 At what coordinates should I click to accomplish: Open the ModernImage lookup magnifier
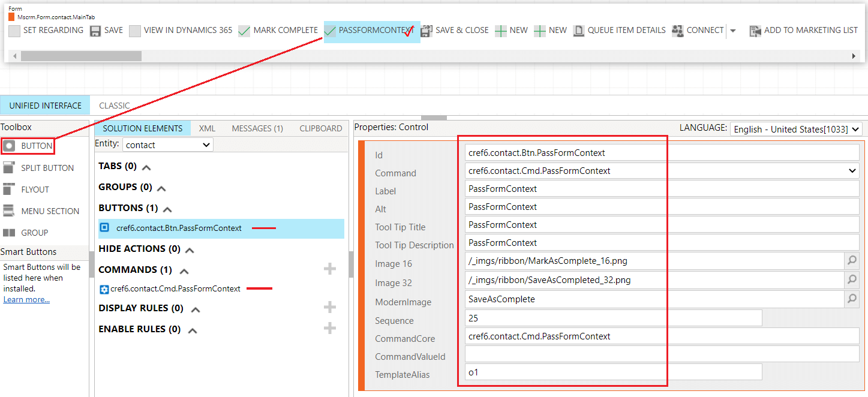coord(852,299)
